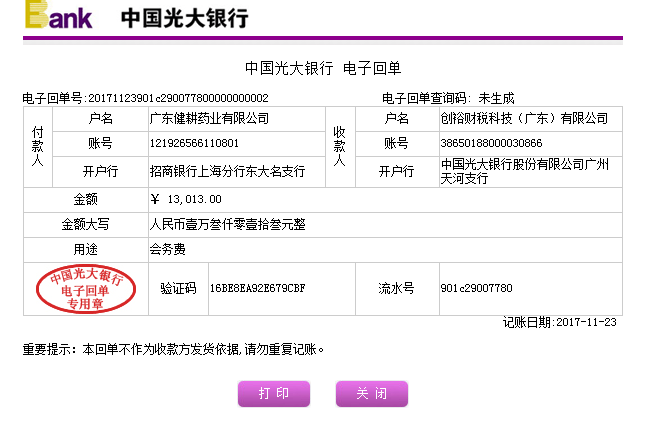The image size is (662, 422).
Task: Select verification code 16BE8EA92E679CBF
Action: coord(258,289)
